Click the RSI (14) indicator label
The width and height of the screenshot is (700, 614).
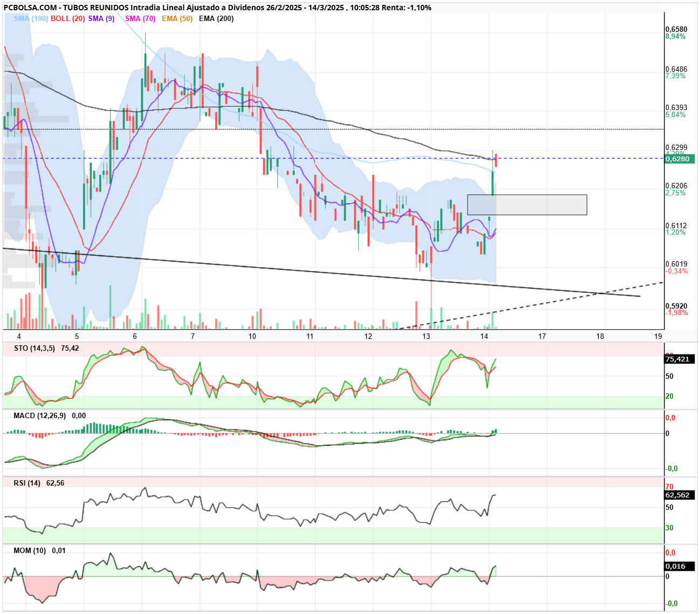(x=27, y=483)
